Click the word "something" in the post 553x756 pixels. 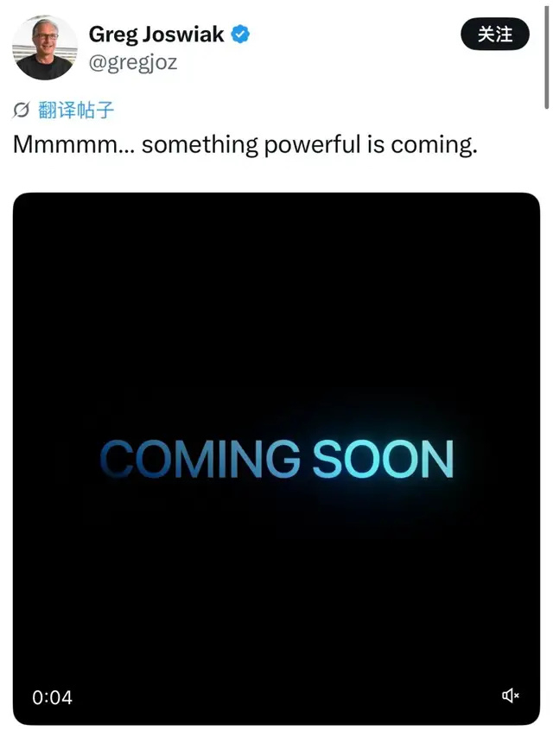point(200,146)
